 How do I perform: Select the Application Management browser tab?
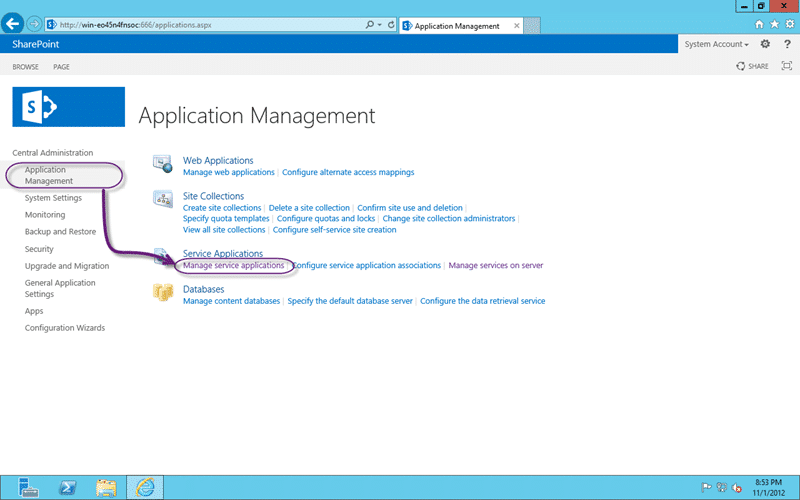461,26
